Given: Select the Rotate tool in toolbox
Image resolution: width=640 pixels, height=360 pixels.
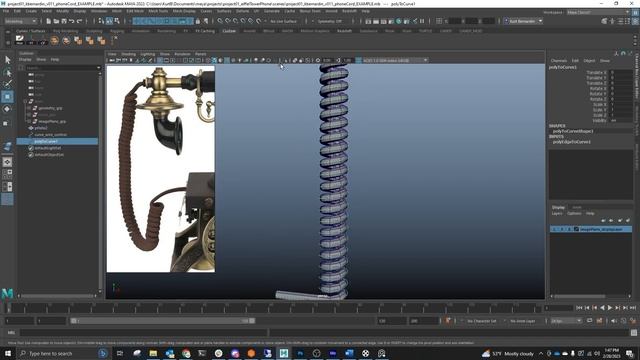Looking at the screenshot, I should 7,109.
